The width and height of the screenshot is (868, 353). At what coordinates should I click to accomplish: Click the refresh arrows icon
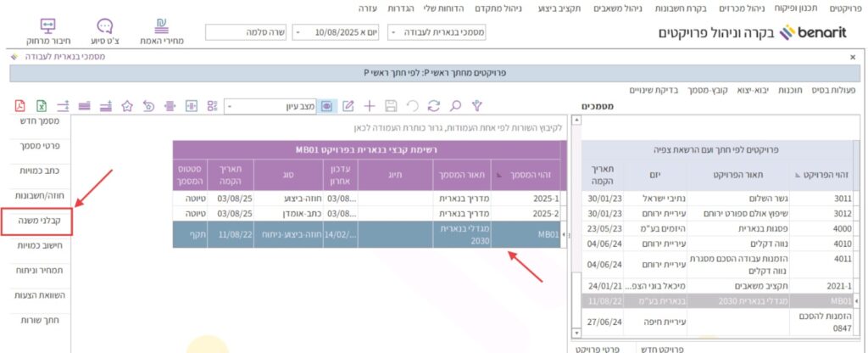click(434, 106)
